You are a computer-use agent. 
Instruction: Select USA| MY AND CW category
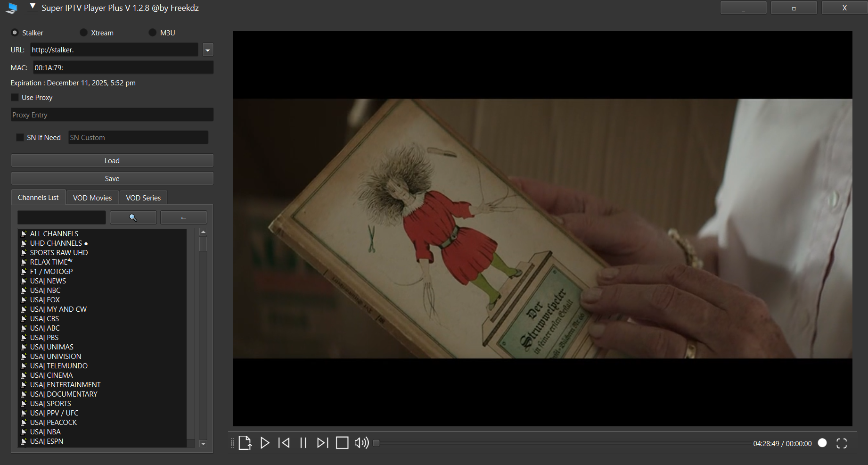point(58,309)
